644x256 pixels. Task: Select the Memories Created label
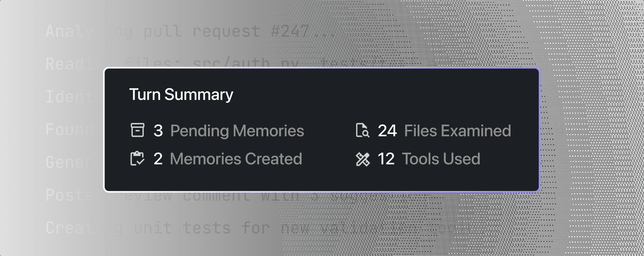tap(236, 159)
